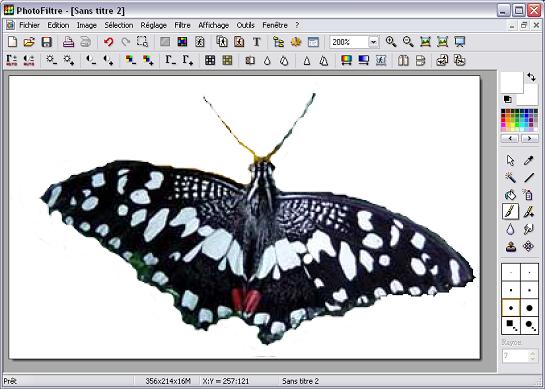Select the square brush shape option

point(511,325)
